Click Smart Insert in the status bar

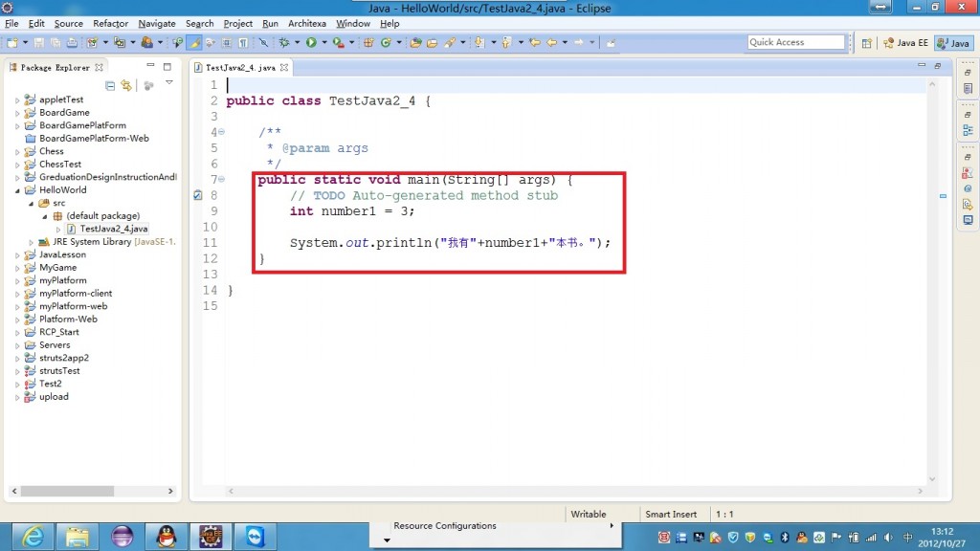coord(673,514)
